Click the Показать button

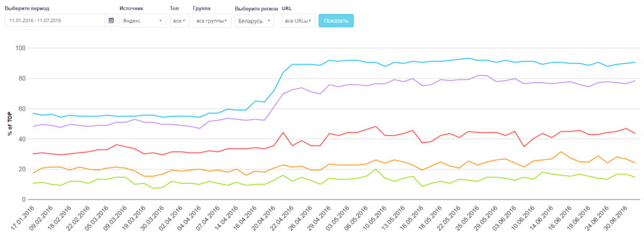point(336,21)
